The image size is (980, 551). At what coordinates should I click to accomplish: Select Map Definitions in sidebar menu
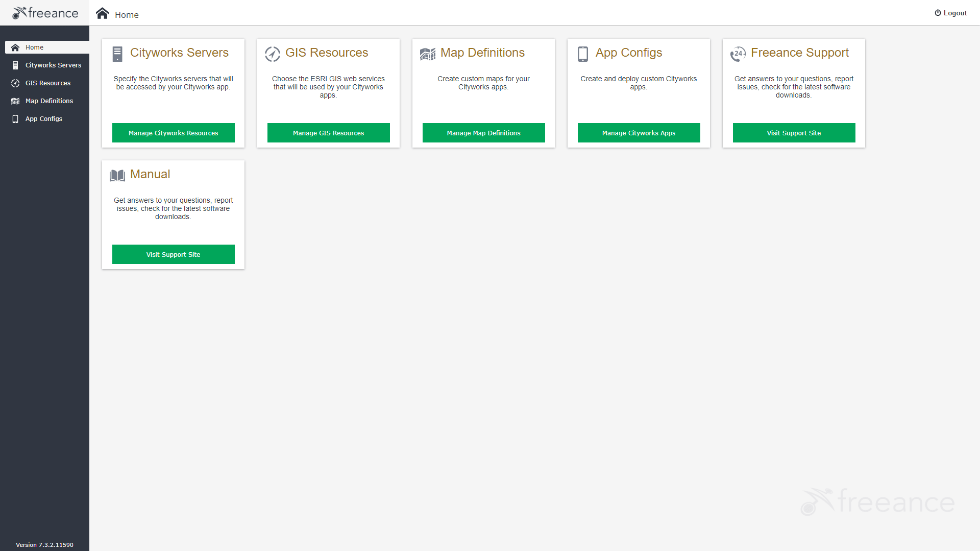tap(47, 101)
